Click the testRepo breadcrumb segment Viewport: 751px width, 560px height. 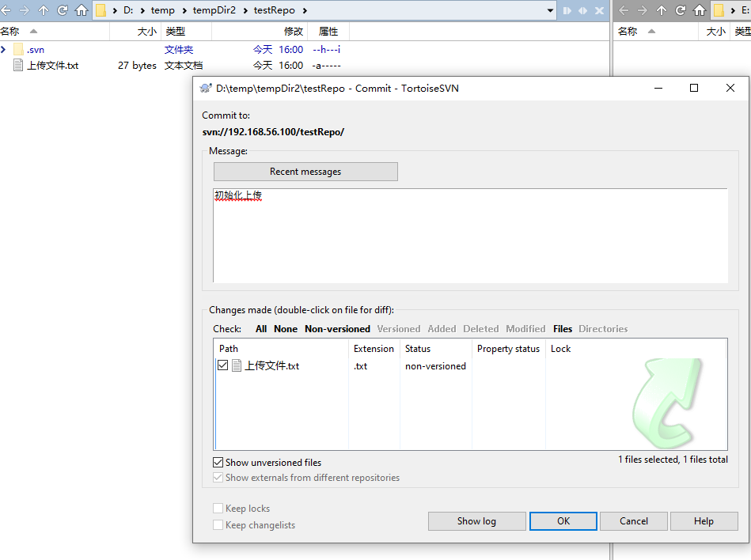coord(274,10)
